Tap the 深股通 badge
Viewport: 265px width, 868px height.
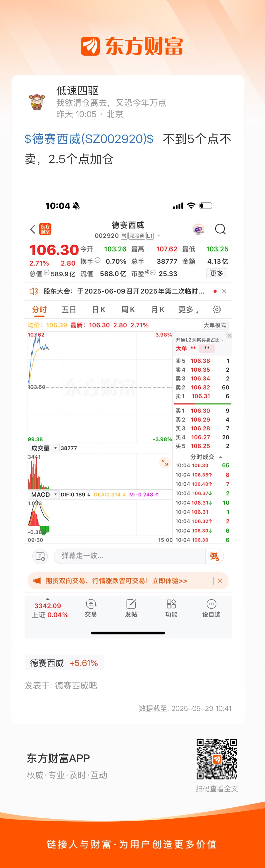136,236
